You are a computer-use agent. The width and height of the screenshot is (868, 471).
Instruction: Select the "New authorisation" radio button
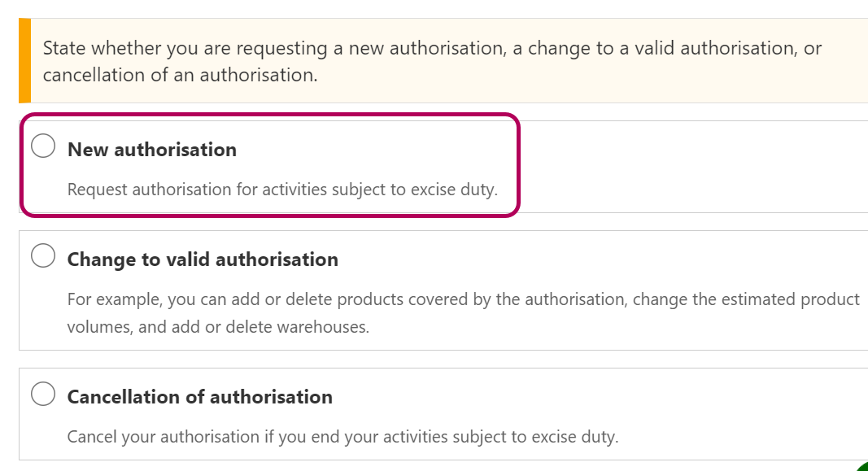[x=43, y=146]
